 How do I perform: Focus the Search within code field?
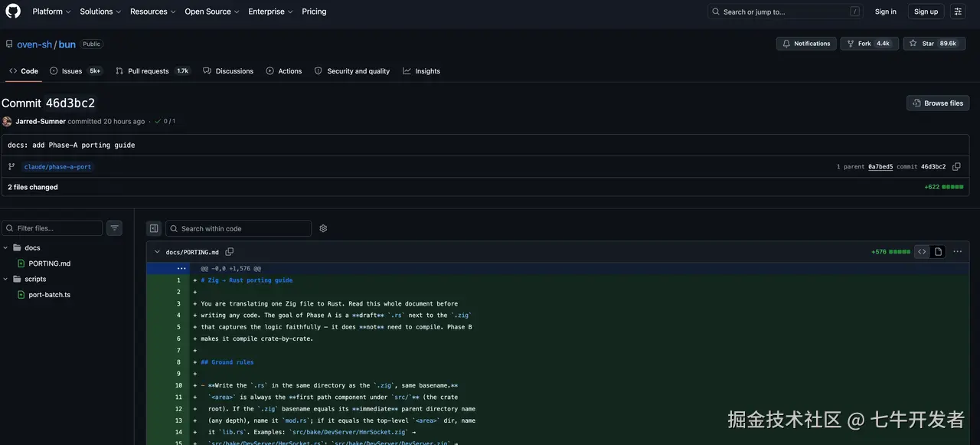[x=239, y=228]
